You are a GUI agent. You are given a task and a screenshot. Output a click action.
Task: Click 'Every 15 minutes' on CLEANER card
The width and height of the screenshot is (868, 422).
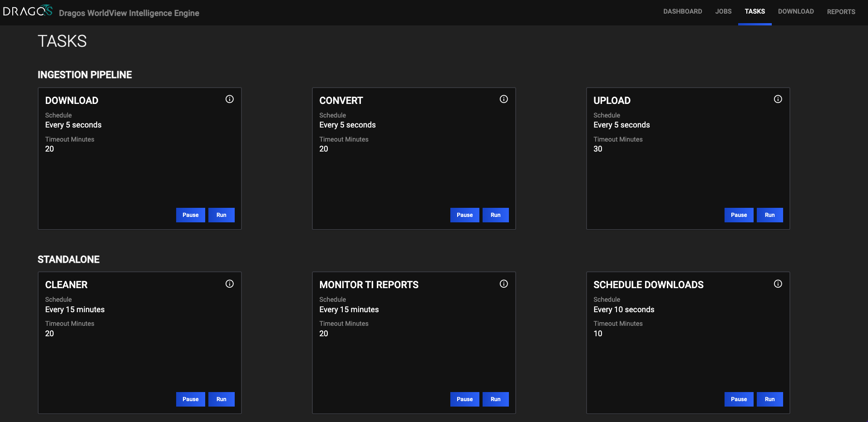click(75, 309)
